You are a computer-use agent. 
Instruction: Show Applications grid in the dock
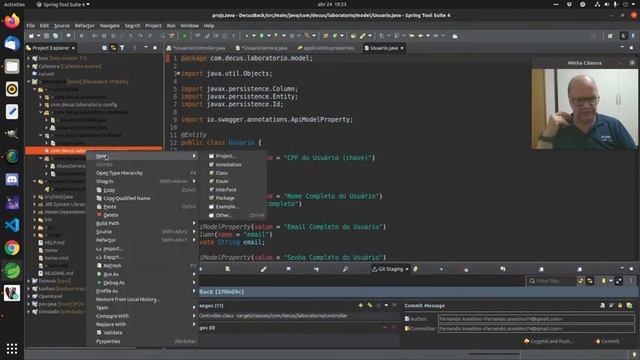click(12, 348)
